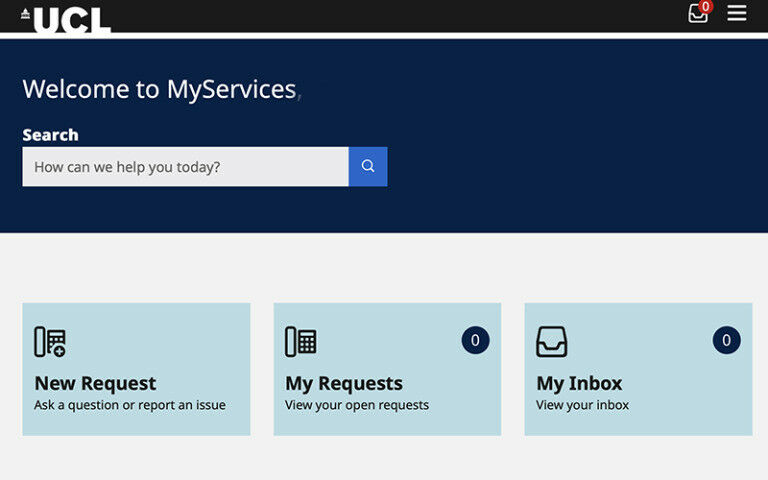
Task: Click the New Request phone-plus icon
Action: click(50, 341)
